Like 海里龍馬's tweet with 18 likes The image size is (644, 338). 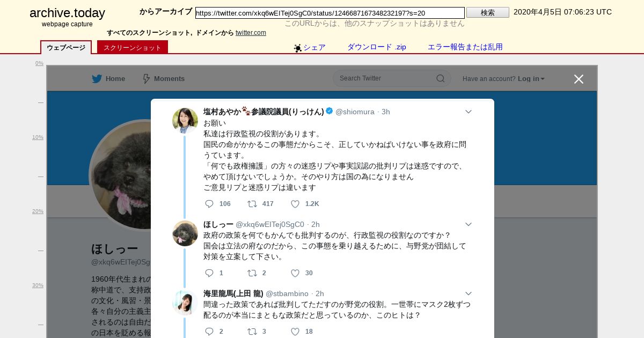295,332
